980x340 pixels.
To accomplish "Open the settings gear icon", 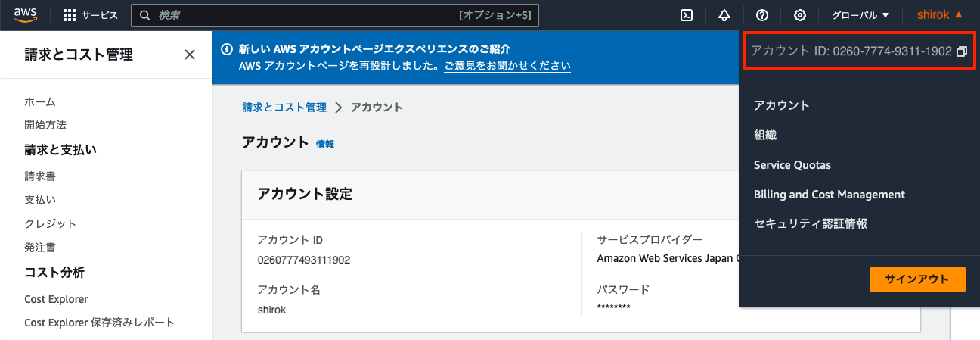I will 799,15.
